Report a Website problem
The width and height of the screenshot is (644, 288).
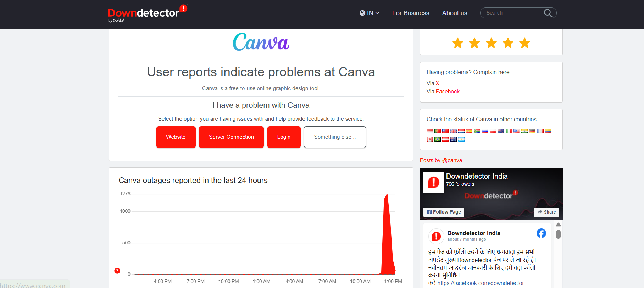pyautogui.click(x=176, y=137)
